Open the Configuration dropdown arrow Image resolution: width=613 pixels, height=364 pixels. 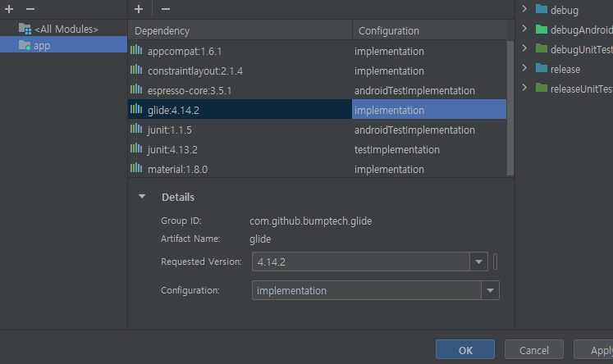point(490,290)
